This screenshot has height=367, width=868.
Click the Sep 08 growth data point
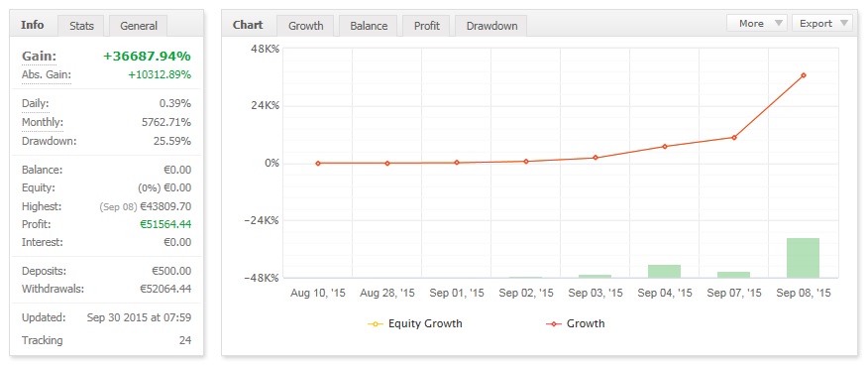(x=804, y=75)
